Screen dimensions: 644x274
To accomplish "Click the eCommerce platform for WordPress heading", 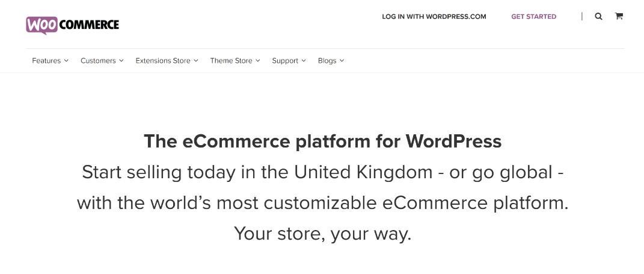I will pyautogui.click(x=322, y=141).
